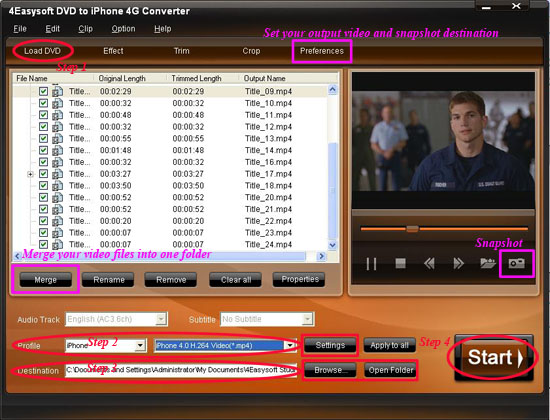Screen dimensions: 550x420
Task: Uncheck the Title_09.mp4 checkbox
Action: (x=43, y=92)
